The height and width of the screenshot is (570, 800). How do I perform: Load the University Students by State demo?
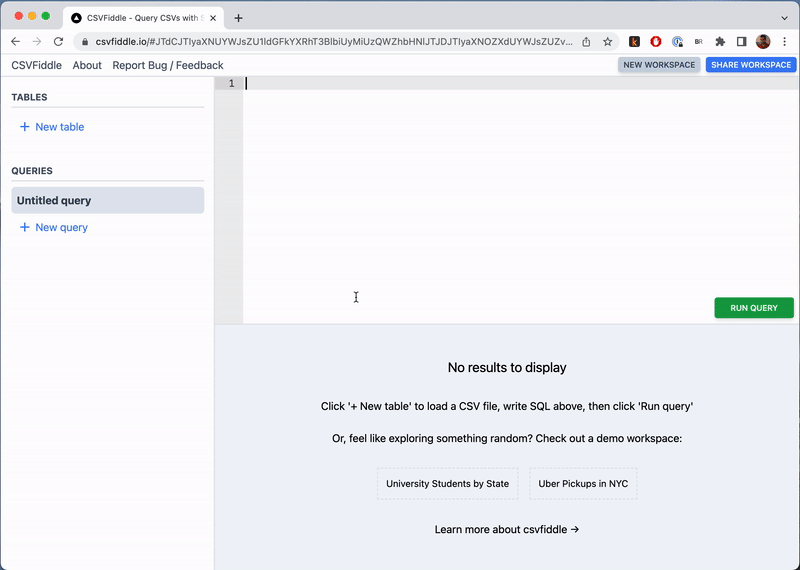tap(447, 484)
